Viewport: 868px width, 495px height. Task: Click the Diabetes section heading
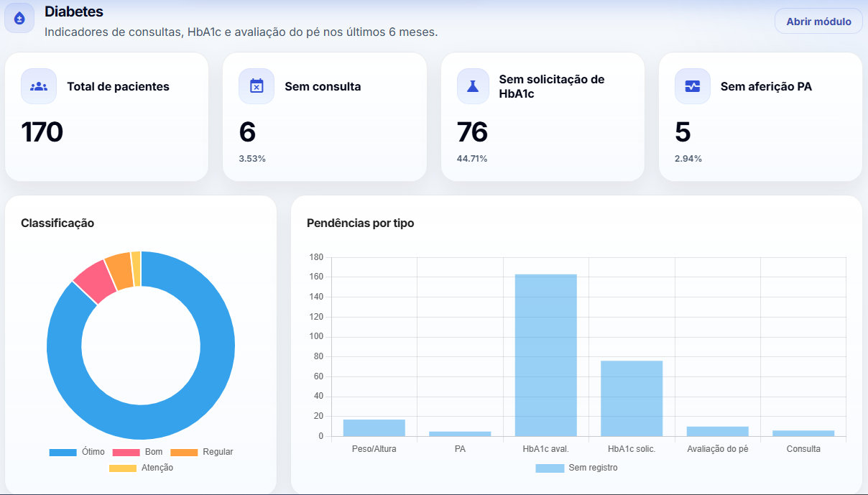[x=74, y=11]
